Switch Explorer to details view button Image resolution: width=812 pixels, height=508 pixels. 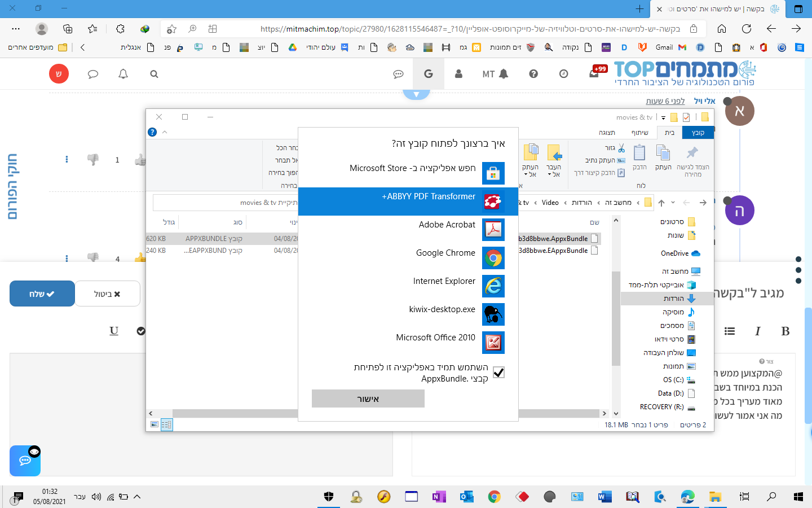click(x=166, y=424)
